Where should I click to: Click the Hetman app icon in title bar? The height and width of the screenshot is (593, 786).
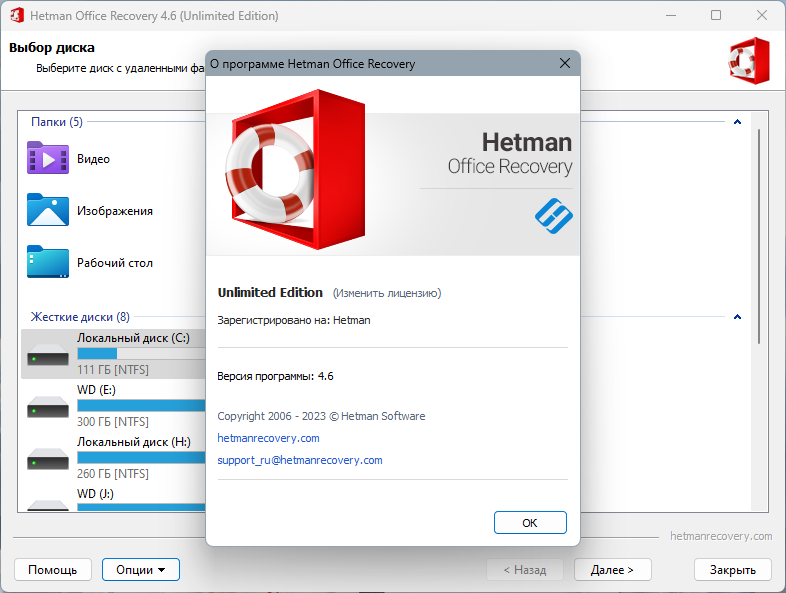(17, 15)
